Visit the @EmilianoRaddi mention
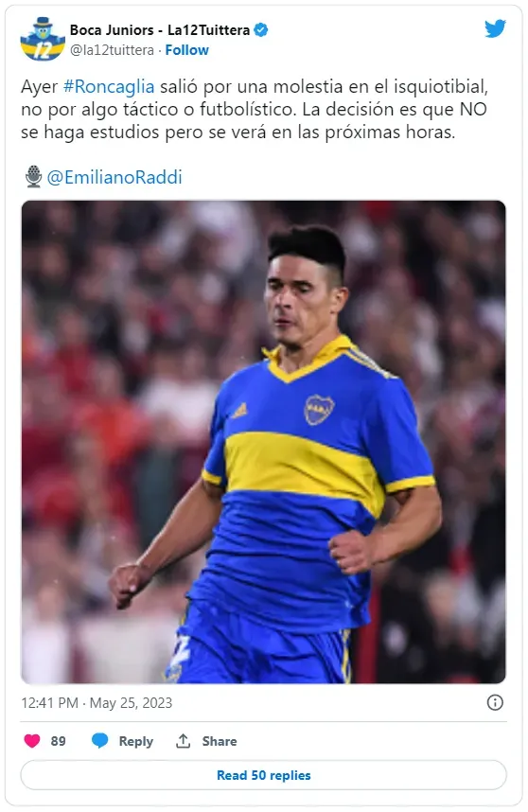Screen dimensions: 528x812 [114, 177]
